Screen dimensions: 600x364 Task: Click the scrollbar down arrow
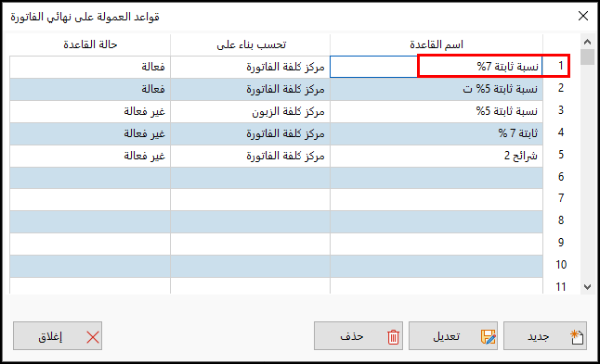tap(587, 286)
